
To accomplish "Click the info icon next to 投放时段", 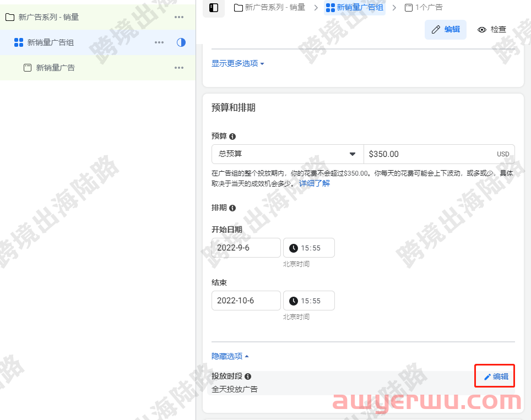I will [x=248, y=377].
